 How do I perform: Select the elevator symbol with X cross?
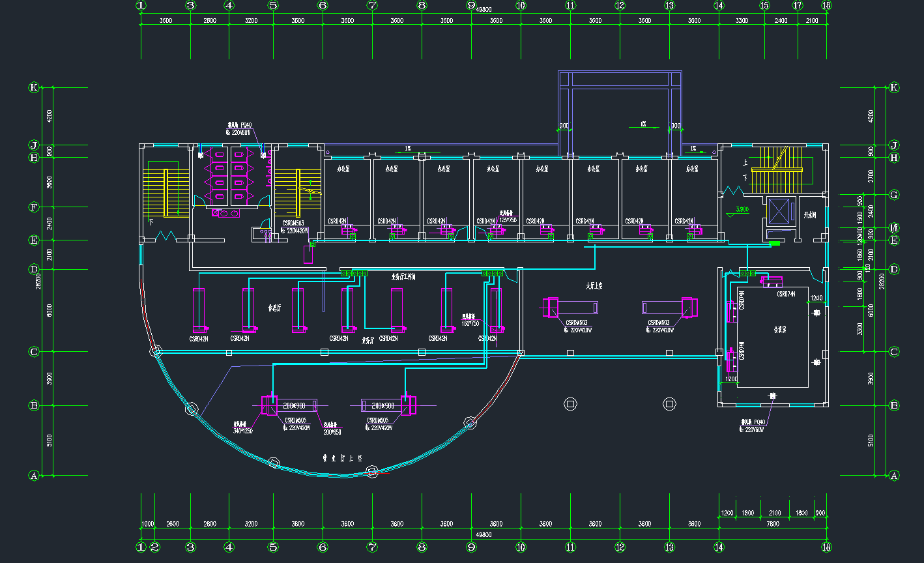779,210
